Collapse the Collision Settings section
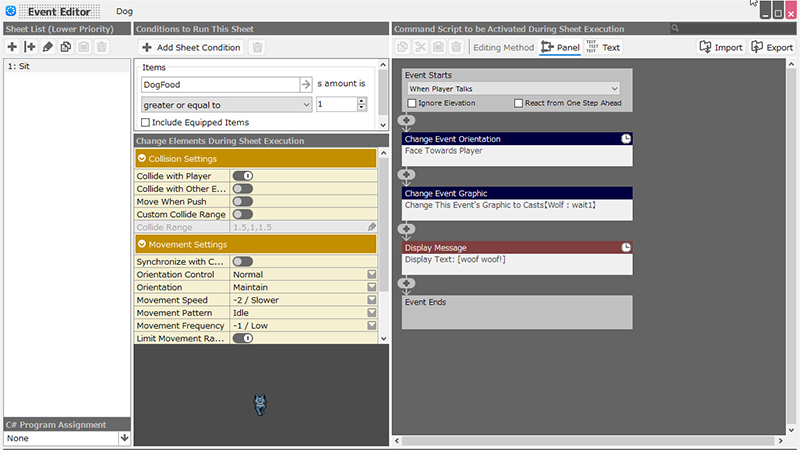Viewport: 800px width, 450px height. click(x=142, y=158)
